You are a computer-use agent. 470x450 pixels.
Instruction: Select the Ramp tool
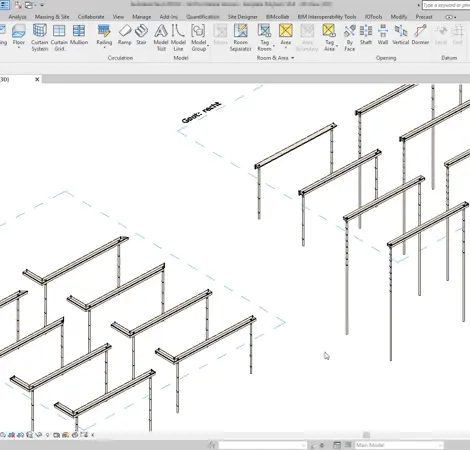[125, 35]
